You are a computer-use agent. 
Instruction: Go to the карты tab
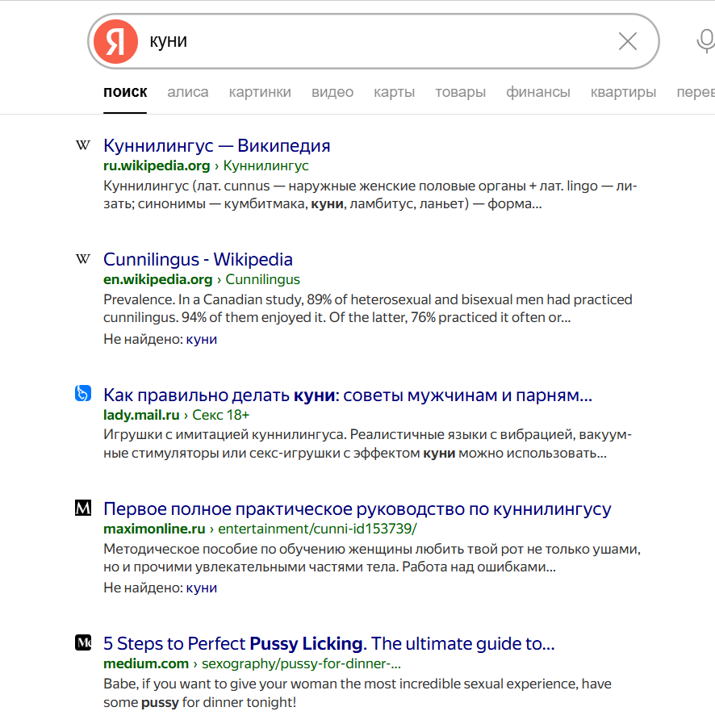[x=394, y=92]
